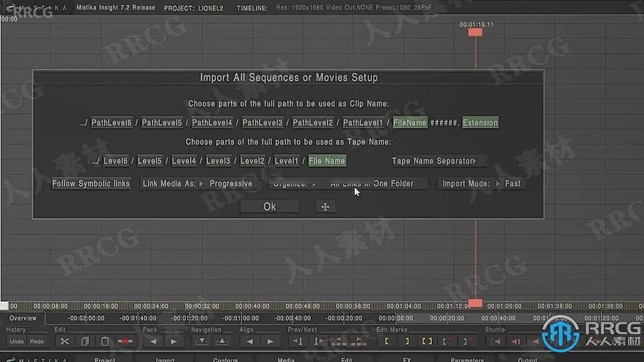Click the second Shuttle icon

coord(516,341)
